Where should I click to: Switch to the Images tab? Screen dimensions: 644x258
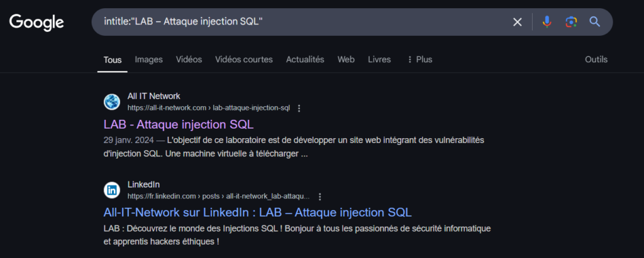[x=149, y=60]
